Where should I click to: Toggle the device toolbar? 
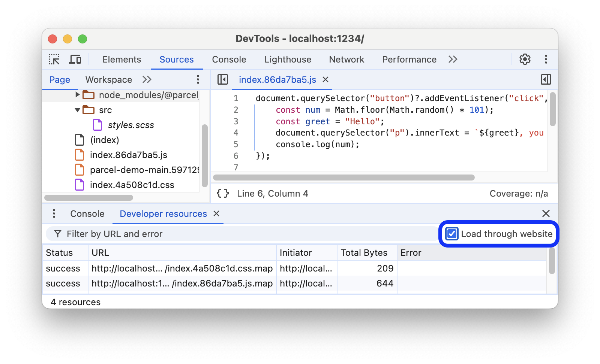tap(75, 59)
